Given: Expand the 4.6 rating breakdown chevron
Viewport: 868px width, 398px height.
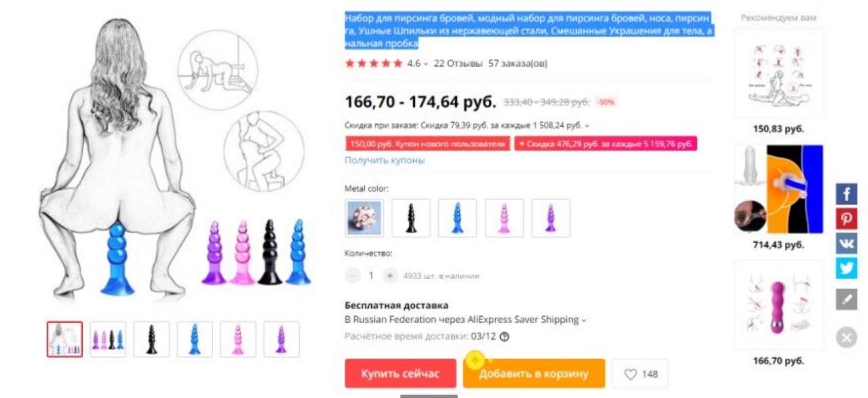Looking at the screenshot, I should click(x=426, y=64).
